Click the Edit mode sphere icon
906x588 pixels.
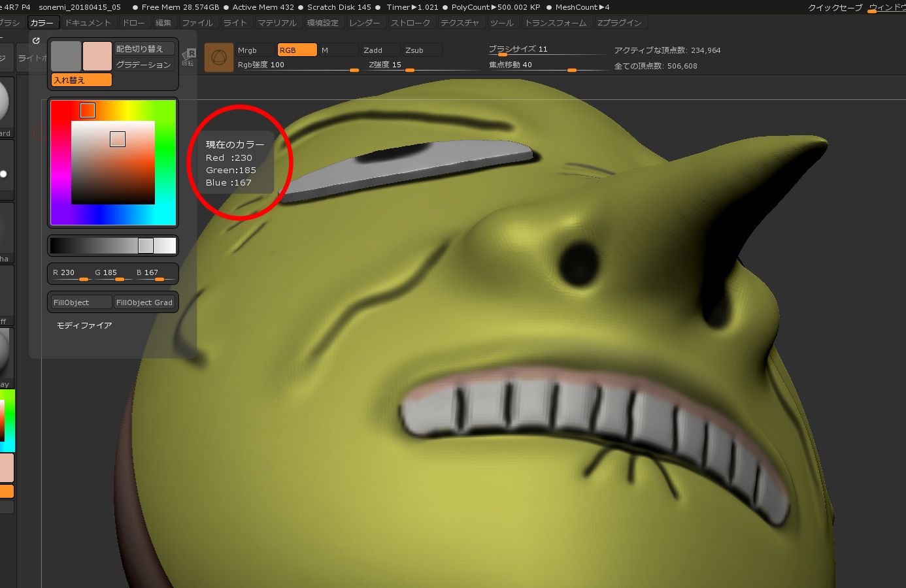[219, 57]
